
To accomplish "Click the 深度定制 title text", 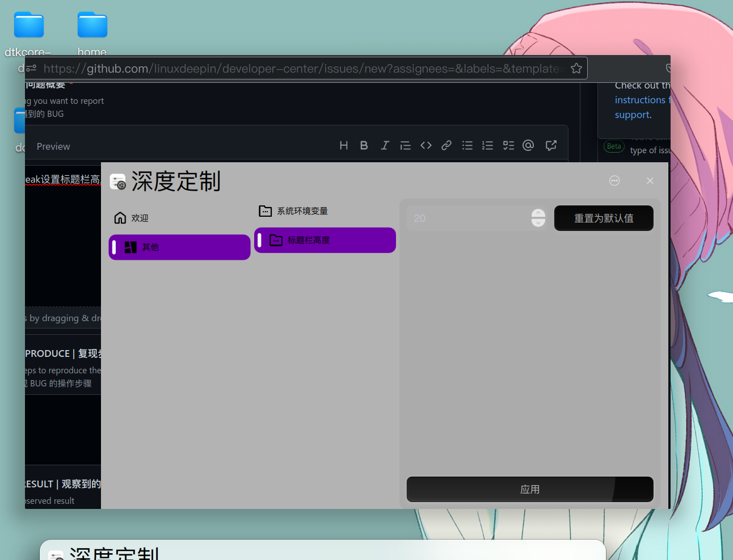I will [176, 182].
